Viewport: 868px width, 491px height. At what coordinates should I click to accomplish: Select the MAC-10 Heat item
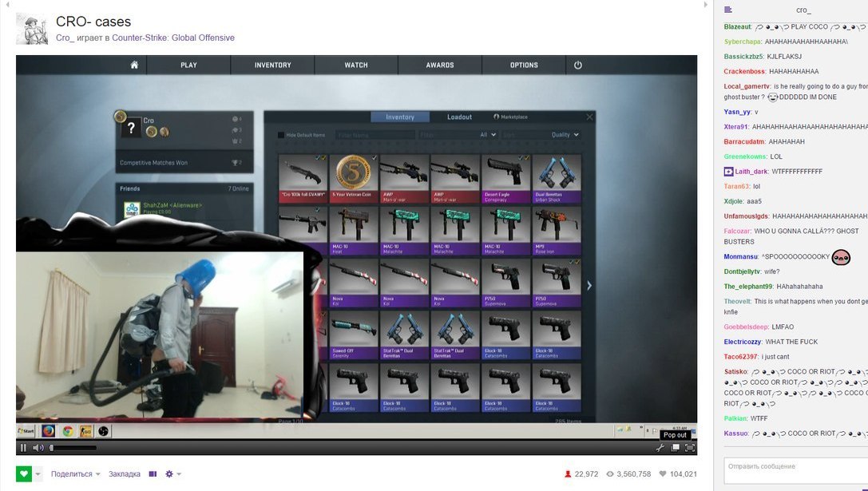click(353, 230)
